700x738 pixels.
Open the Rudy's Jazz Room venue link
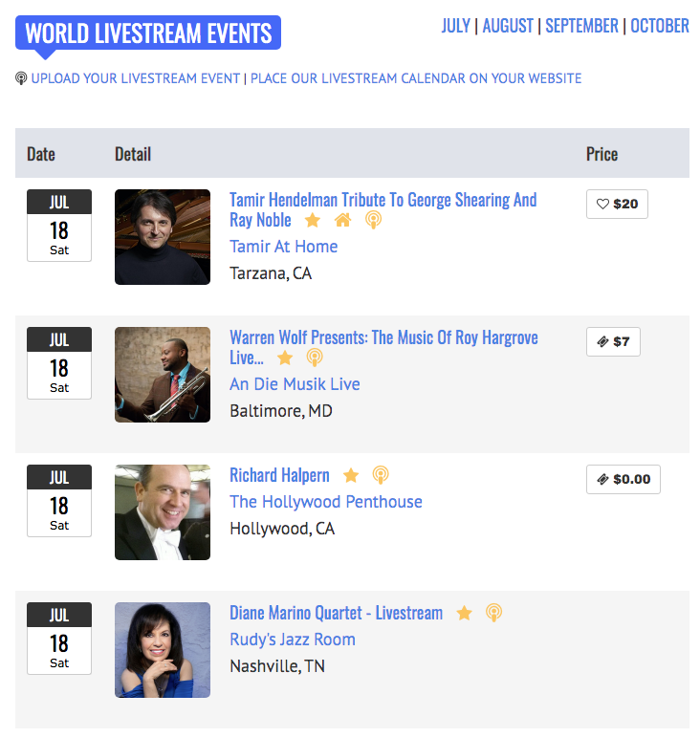293,640
